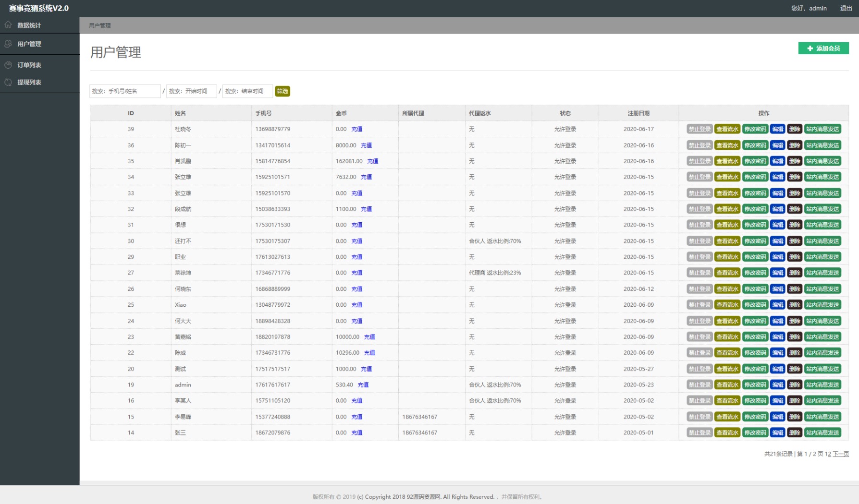Click 删除 for user 张三 ID 14
859x504 pixels.
(795, 433)
